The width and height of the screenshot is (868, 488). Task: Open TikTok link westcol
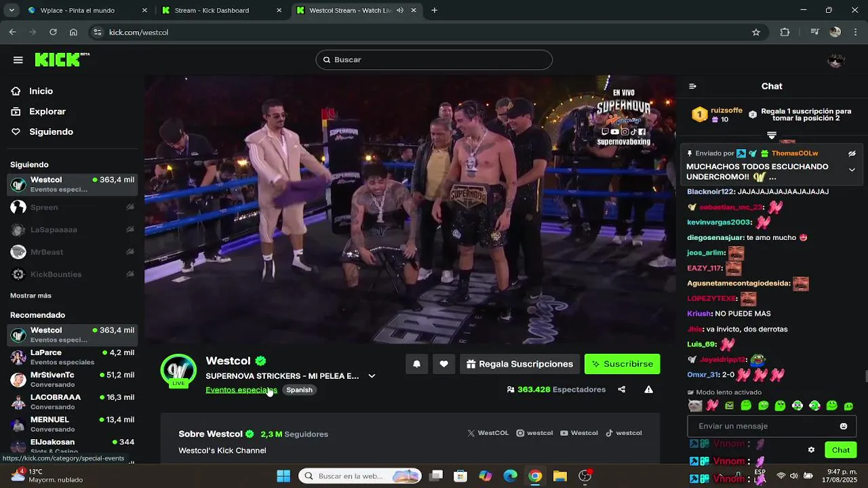click(623, 433)
